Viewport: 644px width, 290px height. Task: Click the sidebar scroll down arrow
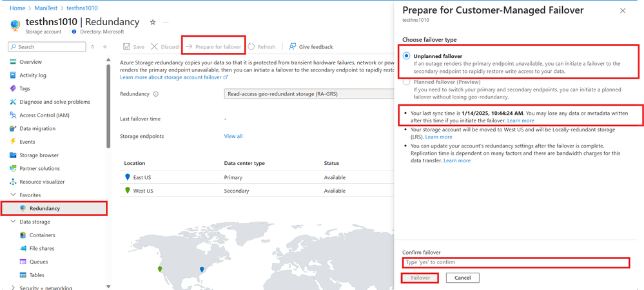pyautogui.click(x=108, y=286)
